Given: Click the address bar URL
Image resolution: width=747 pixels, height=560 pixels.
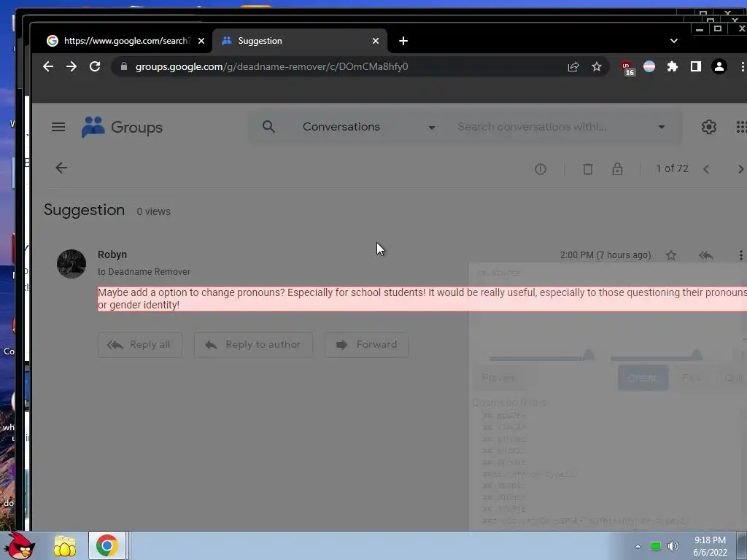Looking at the screenshot, I should click(271, 66).
